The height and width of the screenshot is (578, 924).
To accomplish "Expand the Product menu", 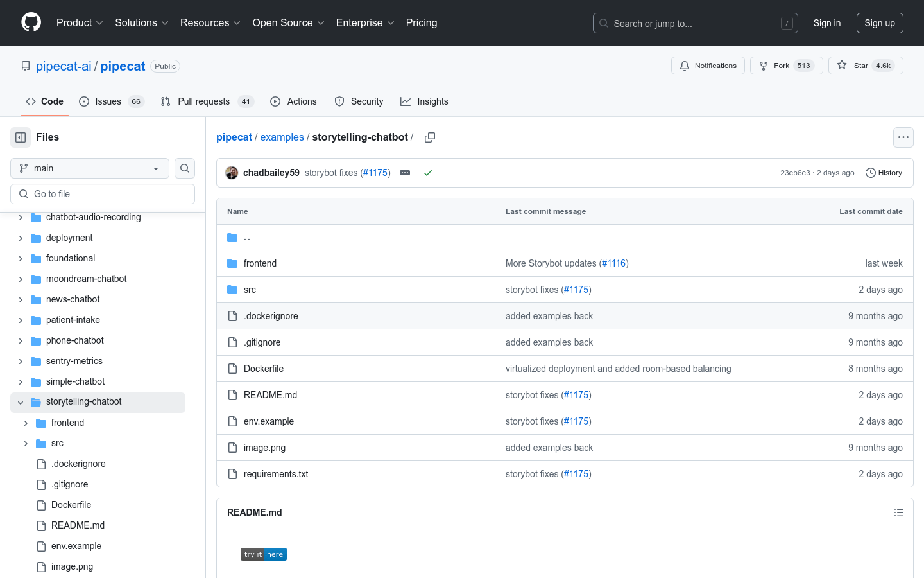I will pos(80,23).
